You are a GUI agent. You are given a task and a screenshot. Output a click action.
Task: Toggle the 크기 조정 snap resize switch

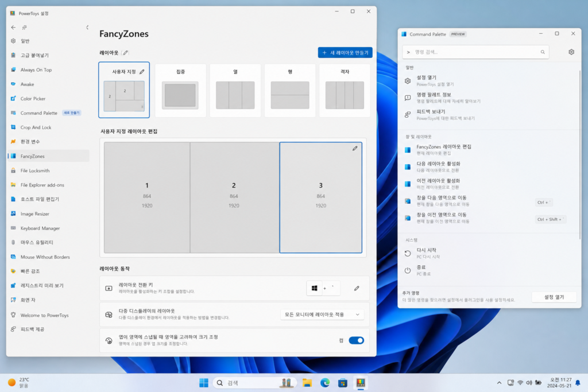point(356,340)
